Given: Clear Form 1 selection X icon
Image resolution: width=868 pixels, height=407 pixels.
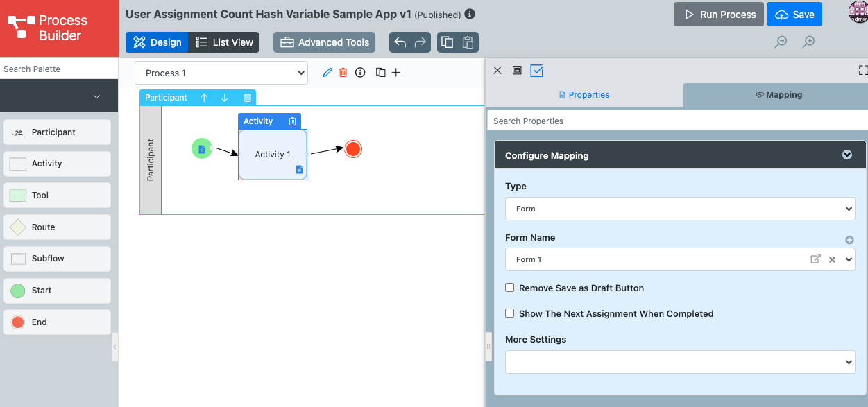Looking at the screenshot, I should point(832,259).
